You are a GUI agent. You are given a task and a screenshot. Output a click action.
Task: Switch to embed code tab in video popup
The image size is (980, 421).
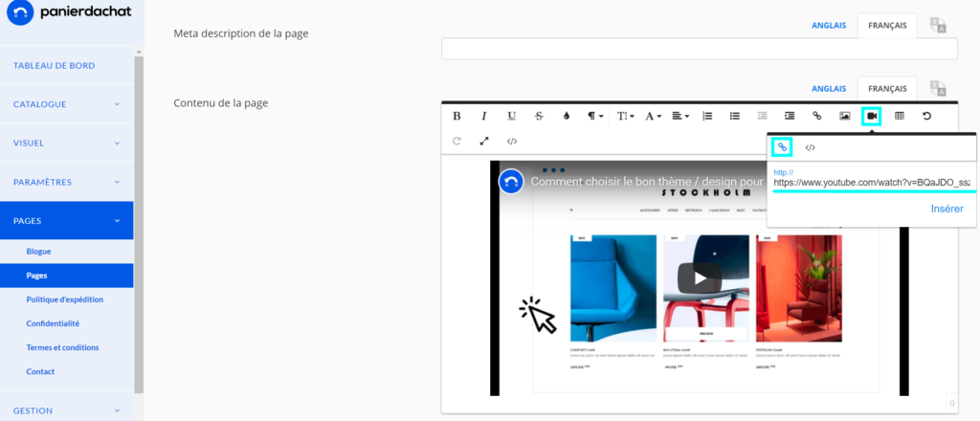tap(810, 147)
